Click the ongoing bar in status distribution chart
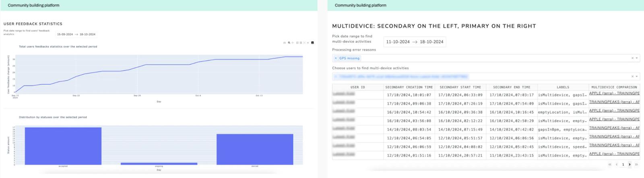This screenshot has height=178, width=644. [159, 163]
